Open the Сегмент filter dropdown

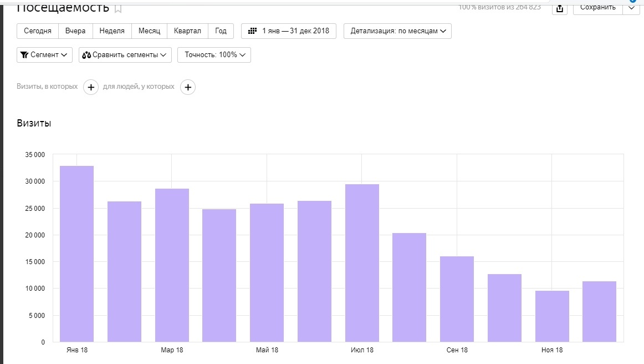(45, 55)
